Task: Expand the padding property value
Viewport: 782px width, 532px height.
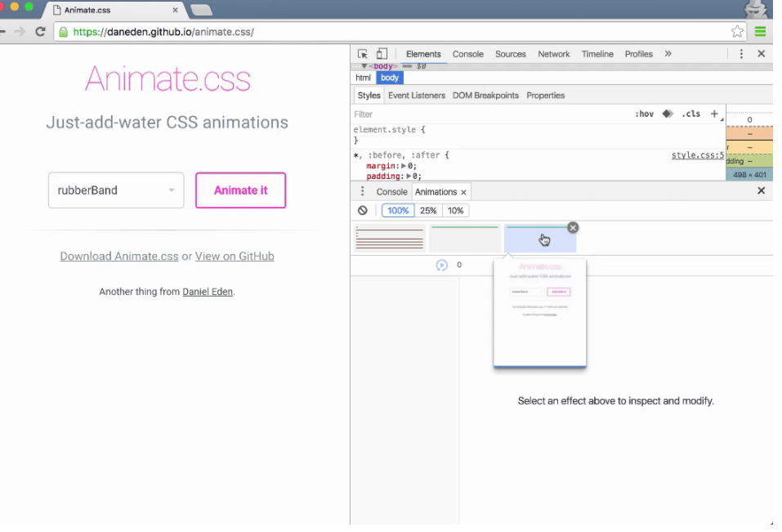Action: (409, 176)
